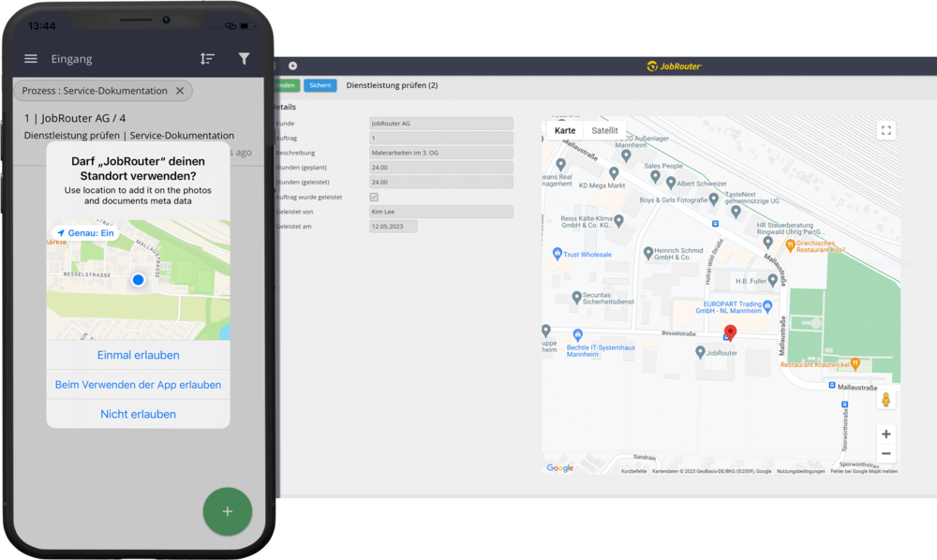Toggle the 'Auftrag wurde geleistet' checkbox

tap(374, 197)
